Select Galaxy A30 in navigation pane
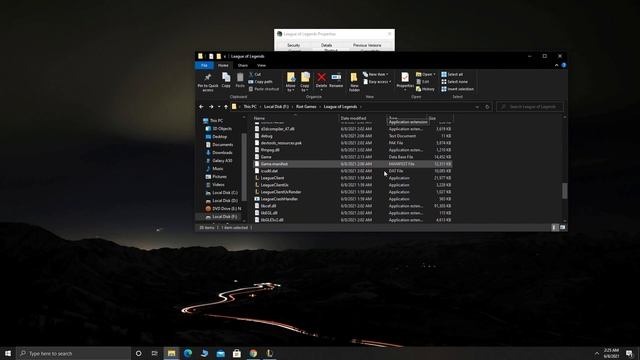This screenshot has height=360, width=640. pos(222,161)
